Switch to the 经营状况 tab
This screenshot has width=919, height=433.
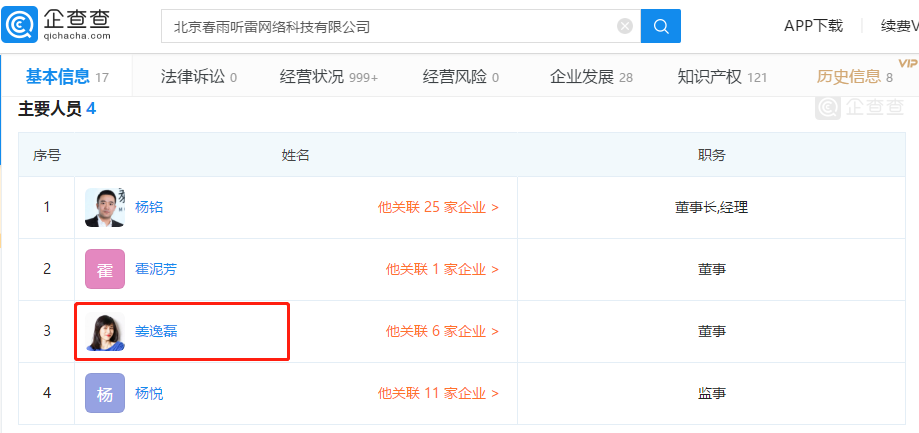pos(329,76)
